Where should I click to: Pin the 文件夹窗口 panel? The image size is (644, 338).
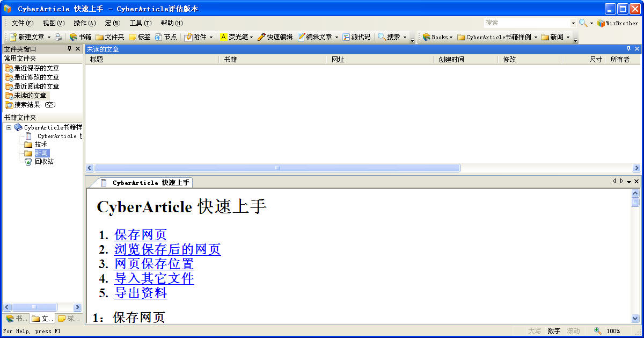(69, 49)
